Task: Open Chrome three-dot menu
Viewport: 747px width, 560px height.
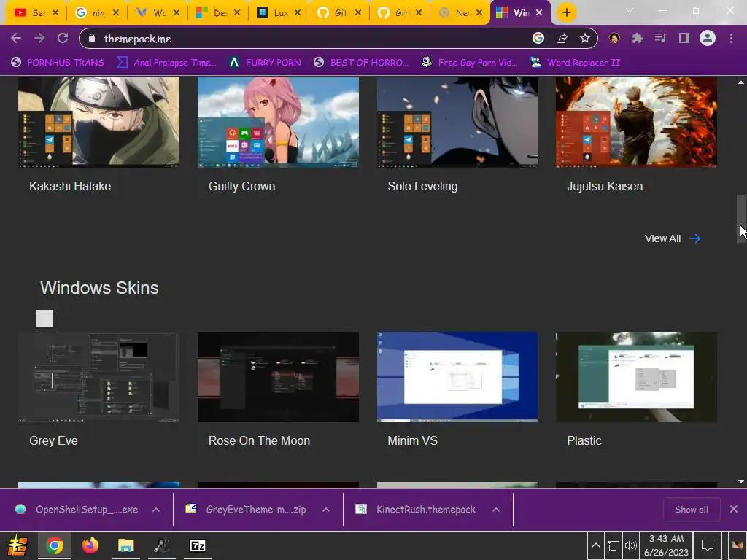Action: pos(731,38)
